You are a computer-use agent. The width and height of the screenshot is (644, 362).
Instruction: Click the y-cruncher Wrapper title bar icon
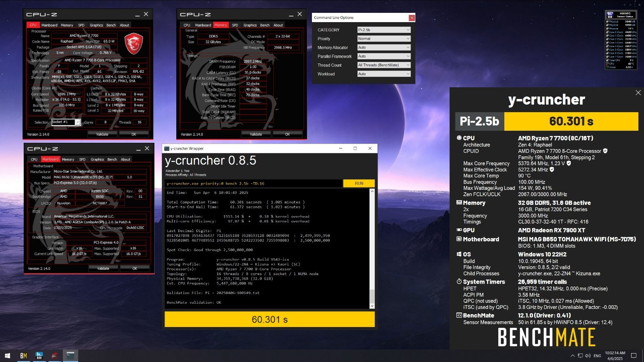pos(167,148)
